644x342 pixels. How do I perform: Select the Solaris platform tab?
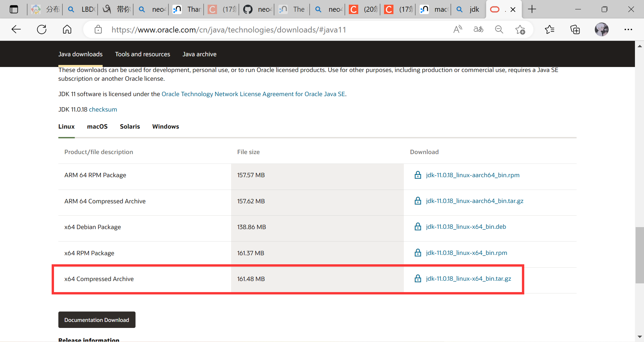click(130, 127)
